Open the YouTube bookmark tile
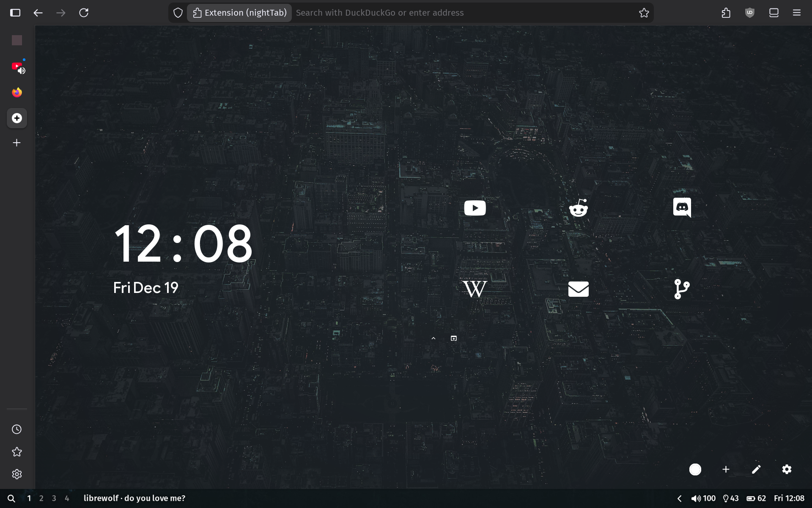Screen dimensions: 812x508 coord(475,208)
